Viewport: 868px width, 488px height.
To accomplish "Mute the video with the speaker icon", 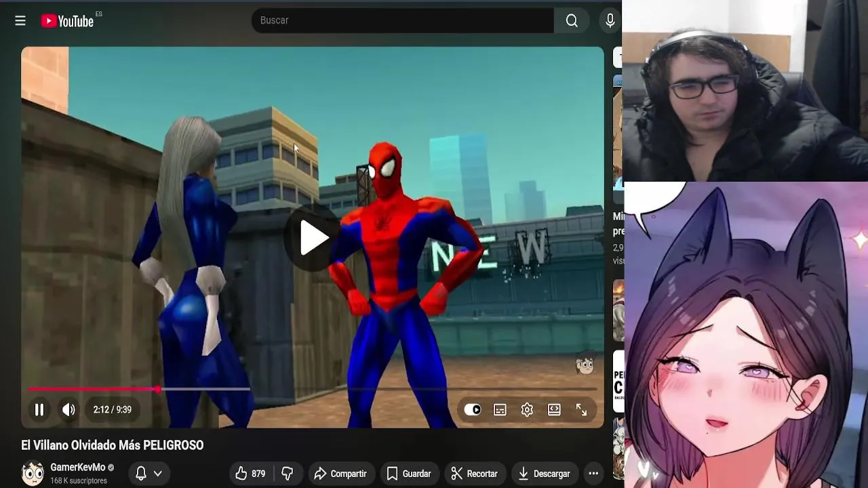I will coord(68,409).
